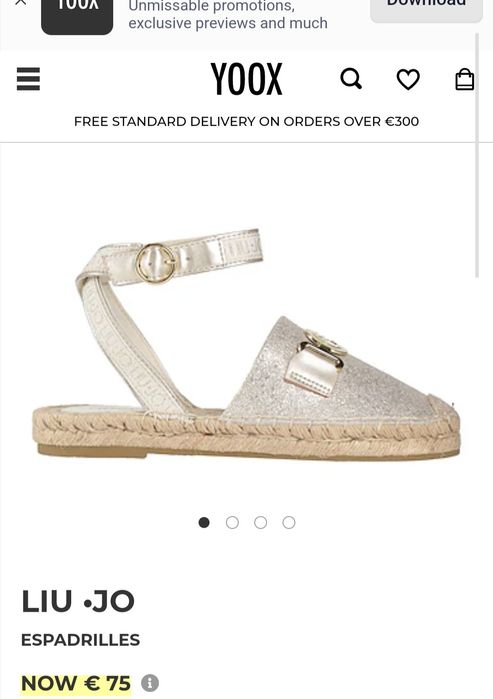Tap the search magnifier icon

click(351, 79)
